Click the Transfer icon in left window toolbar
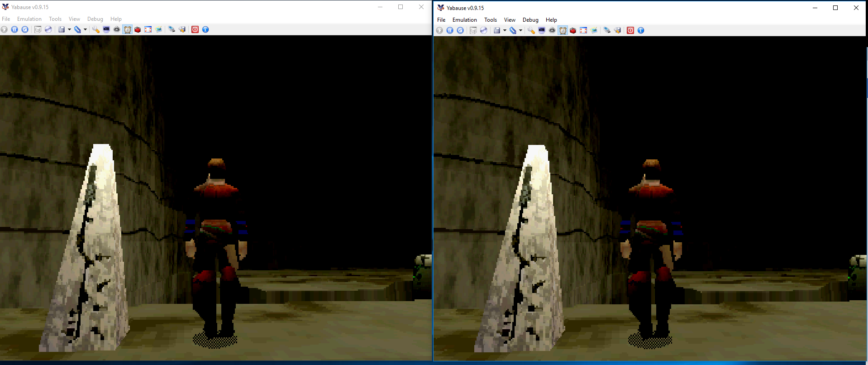 [38, 29]
